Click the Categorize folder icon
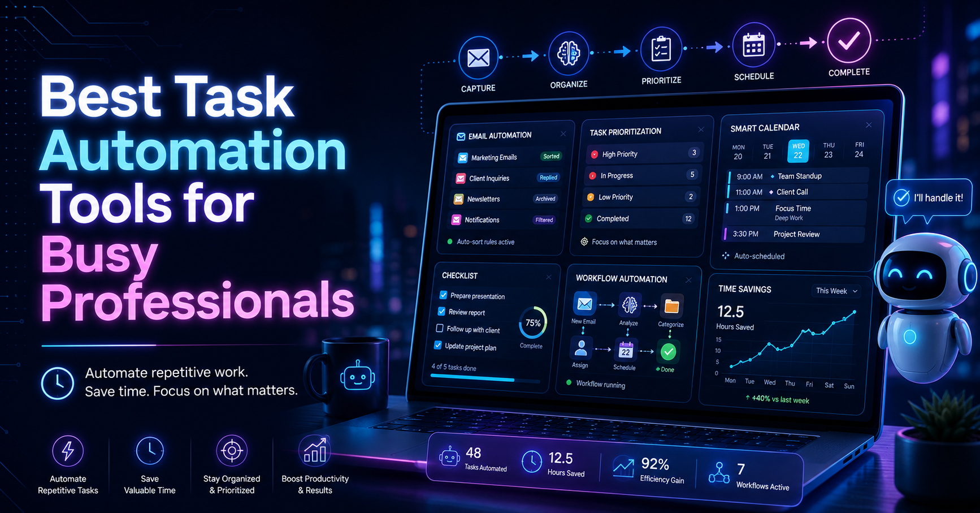 (x=671, y=306)
